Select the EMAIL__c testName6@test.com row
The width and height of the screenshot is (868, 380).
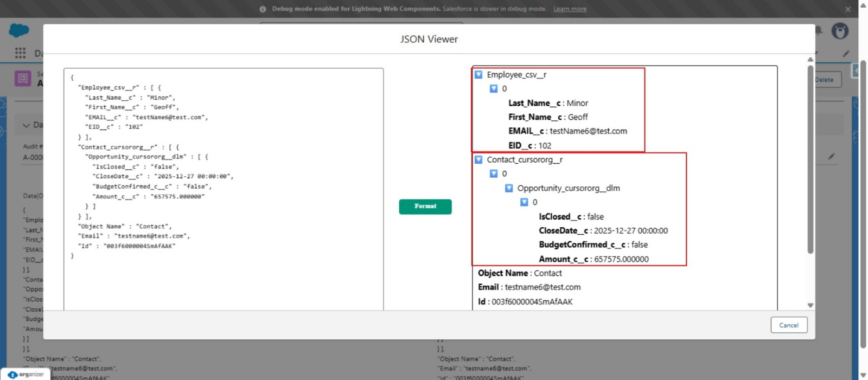pos(567,131)
